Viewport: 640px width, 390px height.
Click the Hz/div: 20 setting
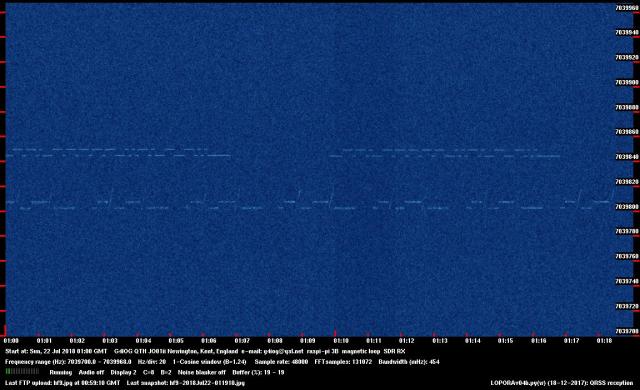pyautogui.click(x=152, y=362)
